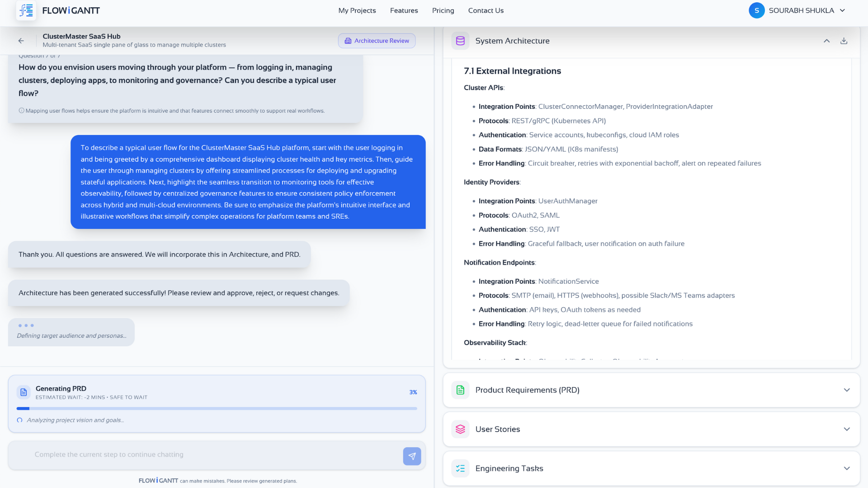
Task: Click the back arrow beside ClusterMaster SaaS Hub
Action: coord(21,41)
